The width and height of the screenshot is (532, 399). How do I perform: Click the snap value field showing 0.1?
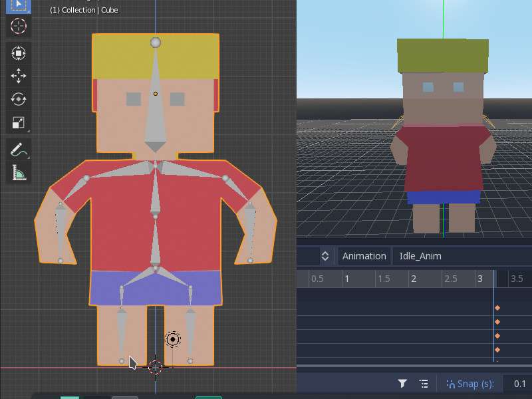(517, 384)
